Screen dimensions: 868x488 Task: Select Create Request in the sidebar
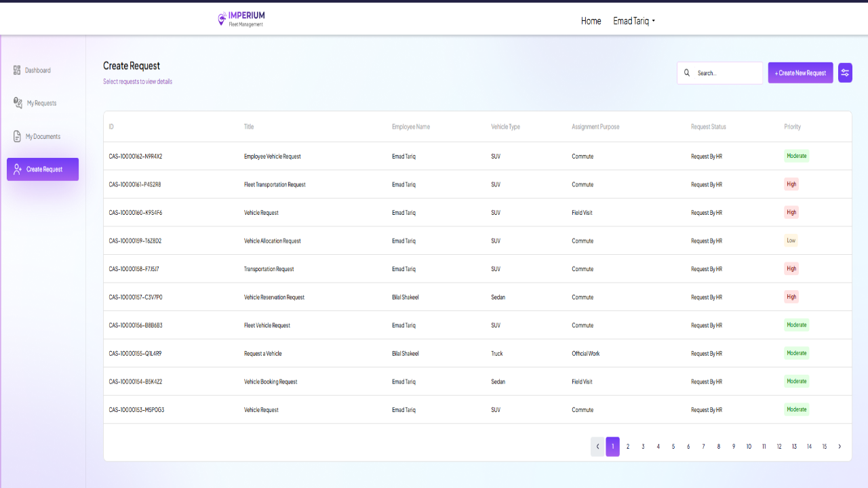(x=43, y=169)
